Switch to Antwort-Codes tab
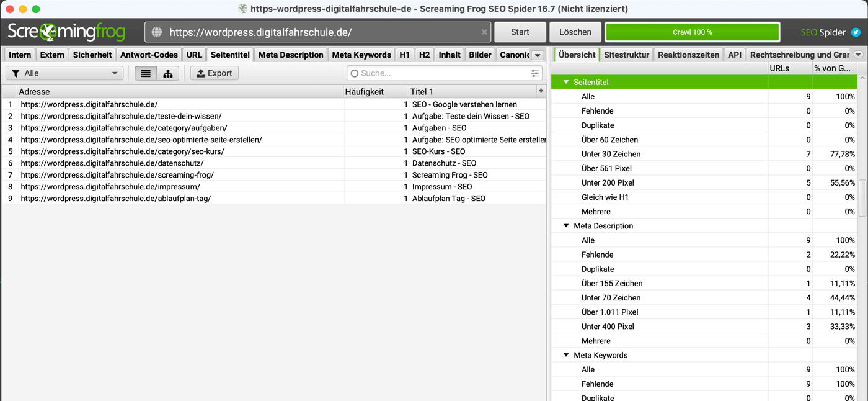Screen dimensions: 868x401 point(149,55)
